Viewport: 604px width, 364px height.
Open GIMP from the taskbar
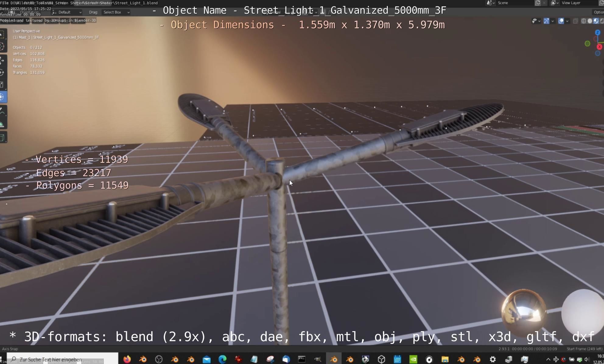[318, 359]
